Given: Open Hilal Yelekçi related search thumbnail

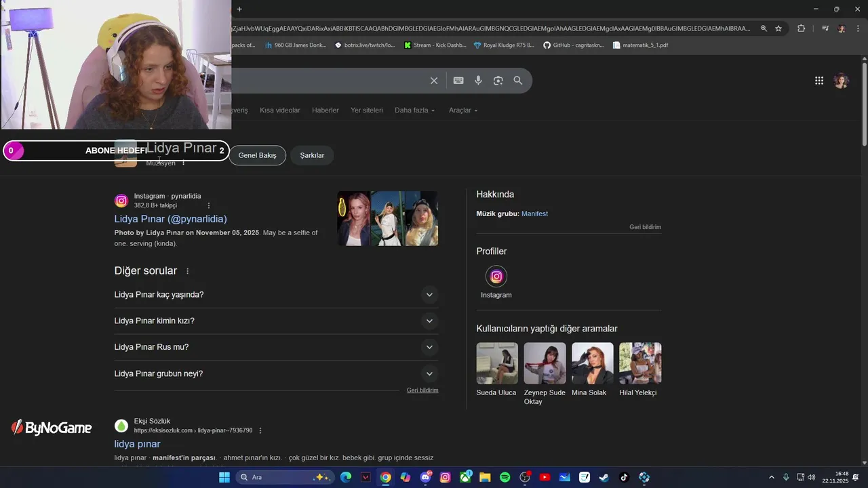Looking at the screenshot, I should (640, 363).
